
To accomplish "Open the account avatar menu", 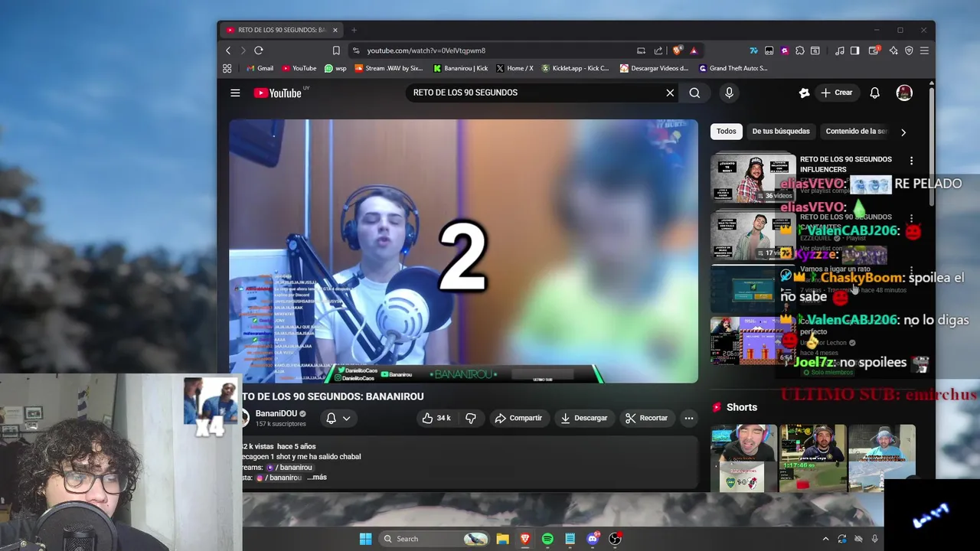I will pos(904,93).
